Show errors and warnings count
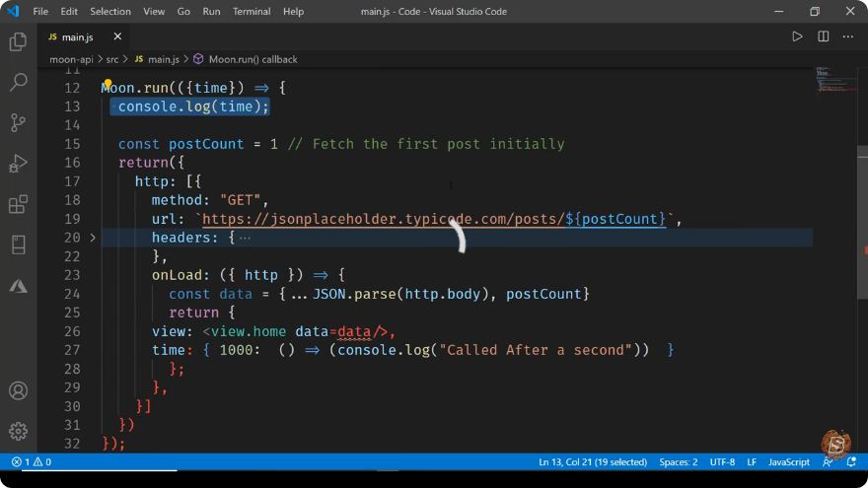 pyautogui.click(x=32, y=462)
